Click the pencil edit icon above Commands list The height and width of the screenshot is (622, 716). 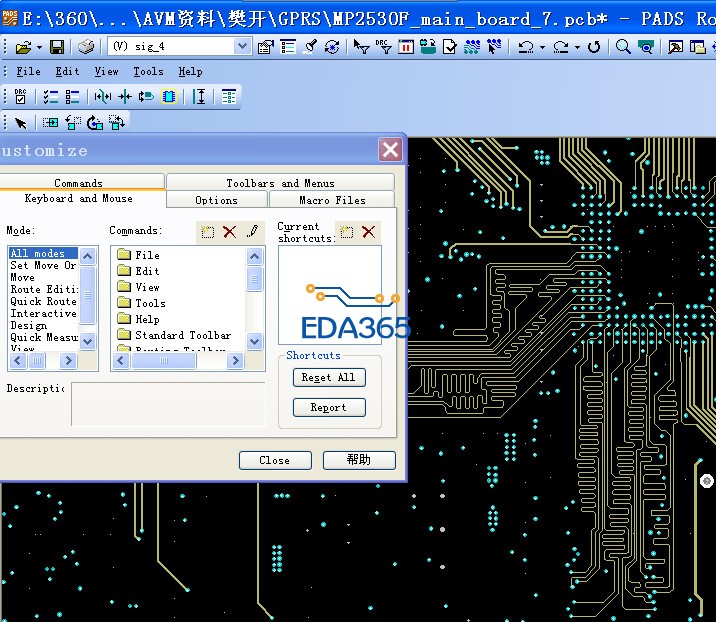(x=252, y=232)
